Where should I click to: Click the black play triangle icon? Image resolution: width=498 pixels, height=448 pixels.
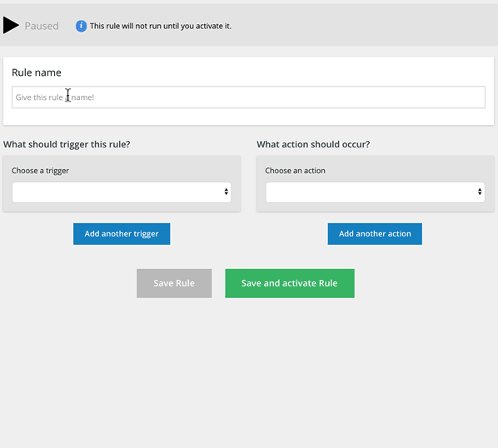coord(11,26)
